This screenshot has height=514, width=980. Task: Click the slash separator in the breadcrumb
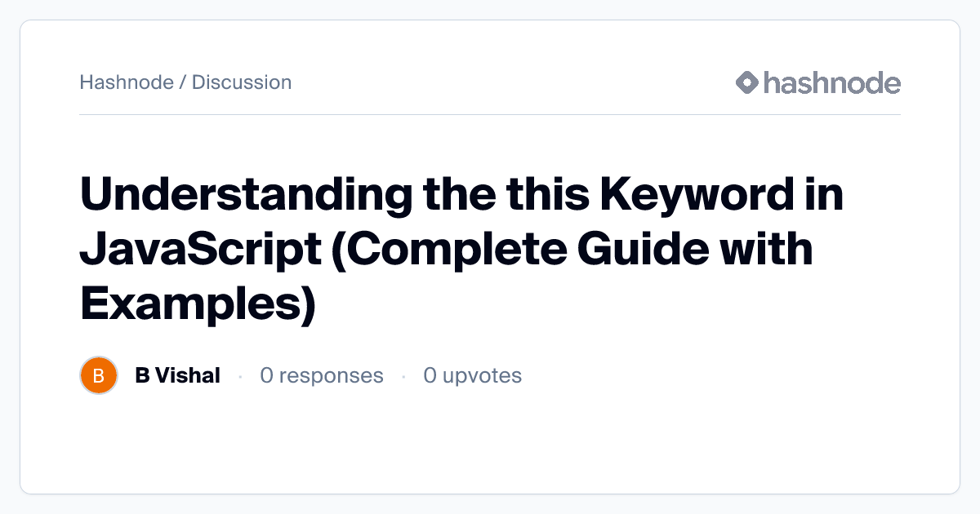tap(182, 82)
